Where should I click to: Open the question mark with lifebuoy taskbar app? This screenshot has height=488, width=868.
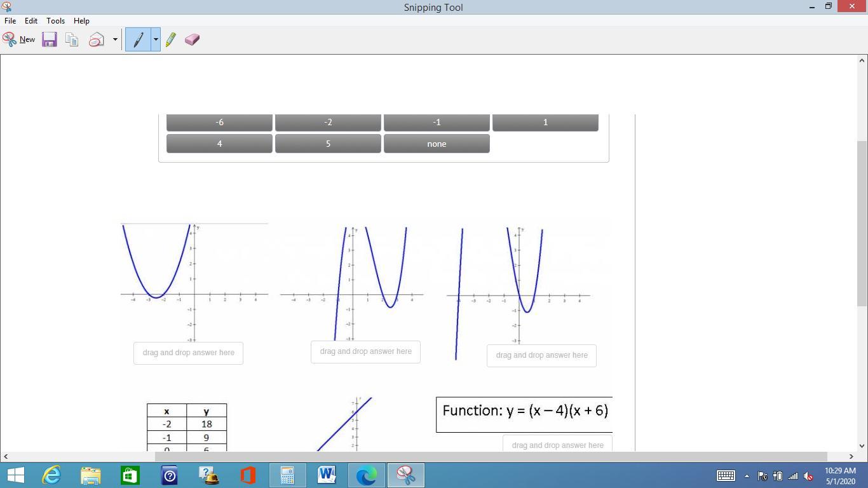(209, 475)
